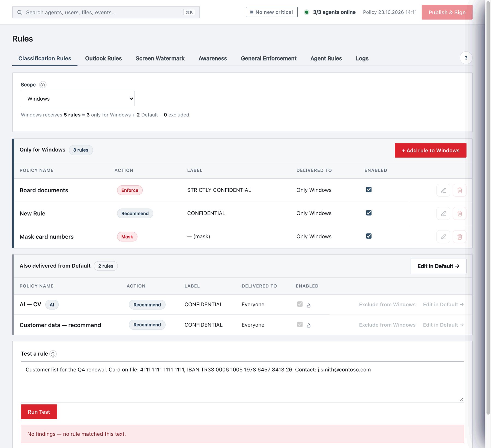Click the lock icon on AI — CV row

(x=309, y=305)
